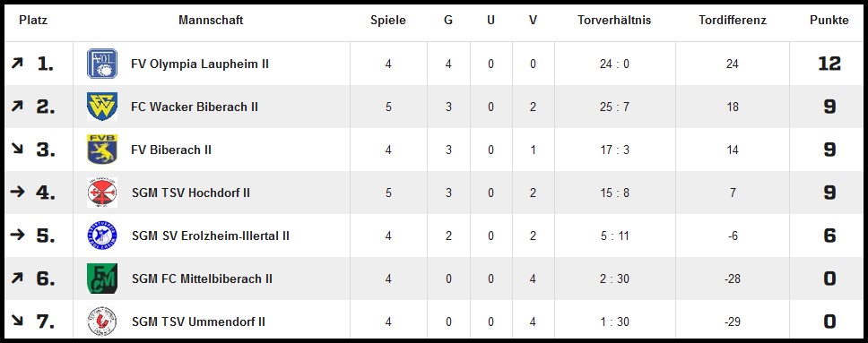Click the upward trend arrow beside rank 1
The width and height of the screenshot is (868, 343).
[17, 64]
